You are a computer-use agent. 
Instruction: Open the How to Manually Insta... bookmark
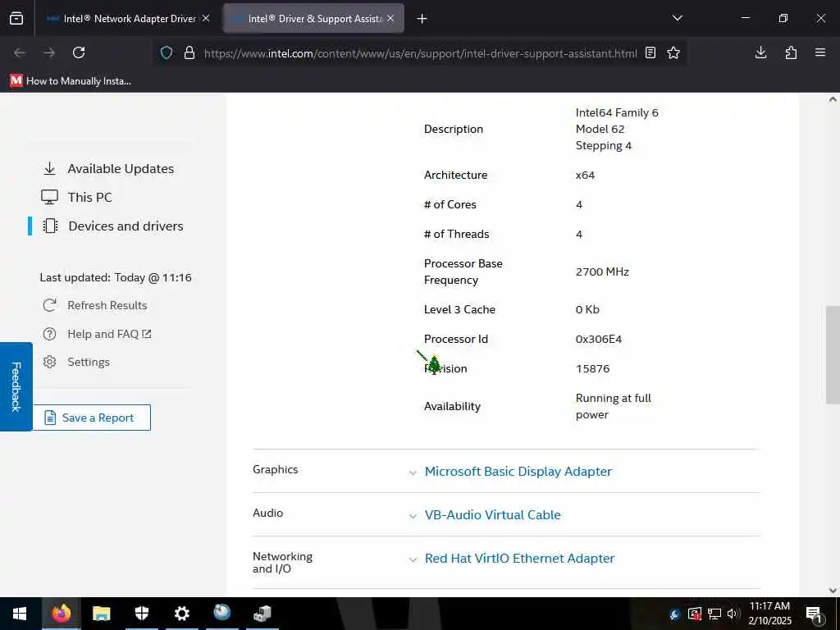coord(71,81)
